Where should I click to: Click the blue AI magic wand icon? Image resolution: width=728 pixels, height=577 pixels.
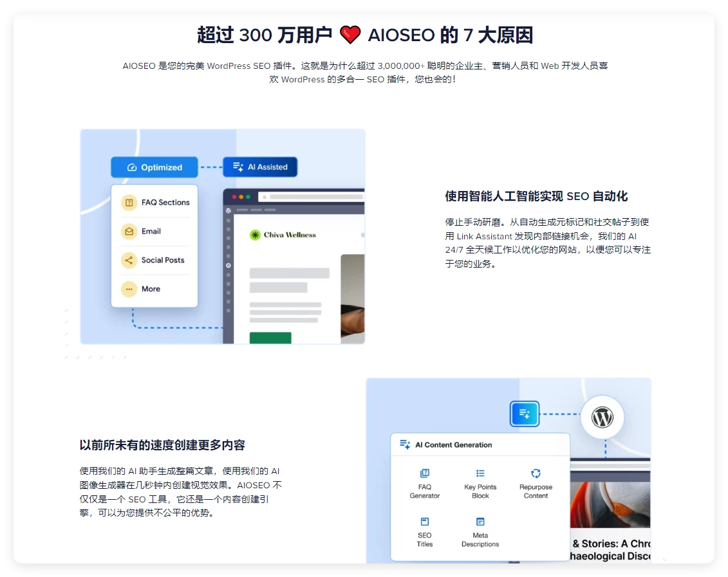(x=525, y=414)
